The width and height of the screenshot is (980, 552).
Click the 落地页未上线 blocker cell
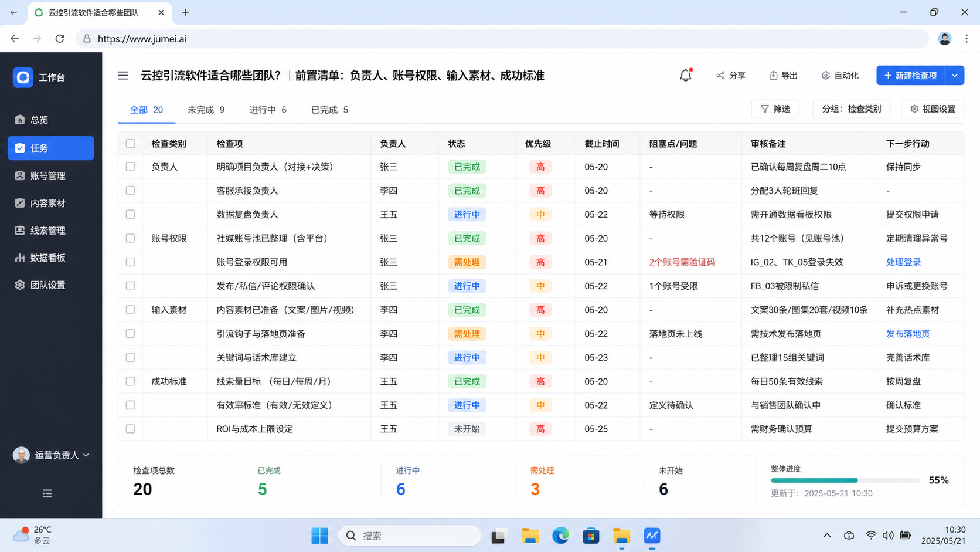675,334
